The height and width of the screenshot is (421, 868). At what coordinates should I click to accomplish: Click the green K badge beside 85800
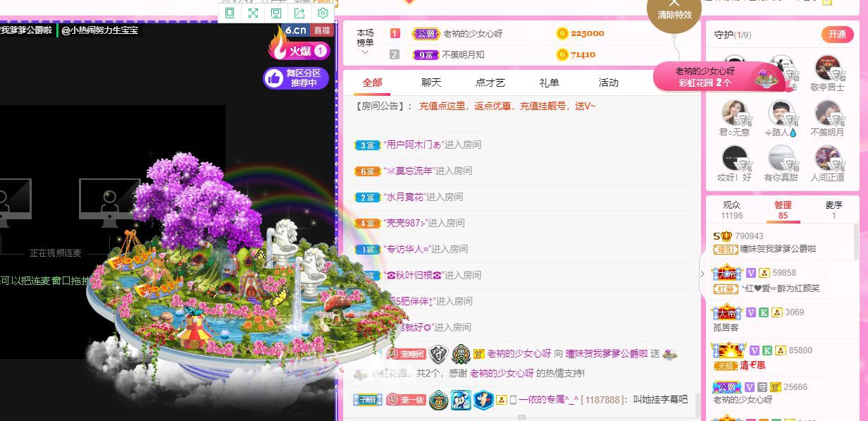pos(767,350)
